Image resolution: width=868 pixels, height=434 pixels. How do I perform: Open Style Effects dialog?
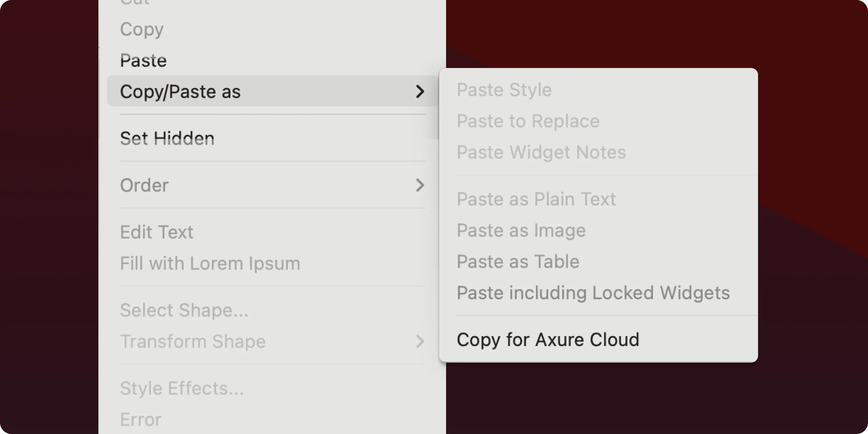click(182, 388)
